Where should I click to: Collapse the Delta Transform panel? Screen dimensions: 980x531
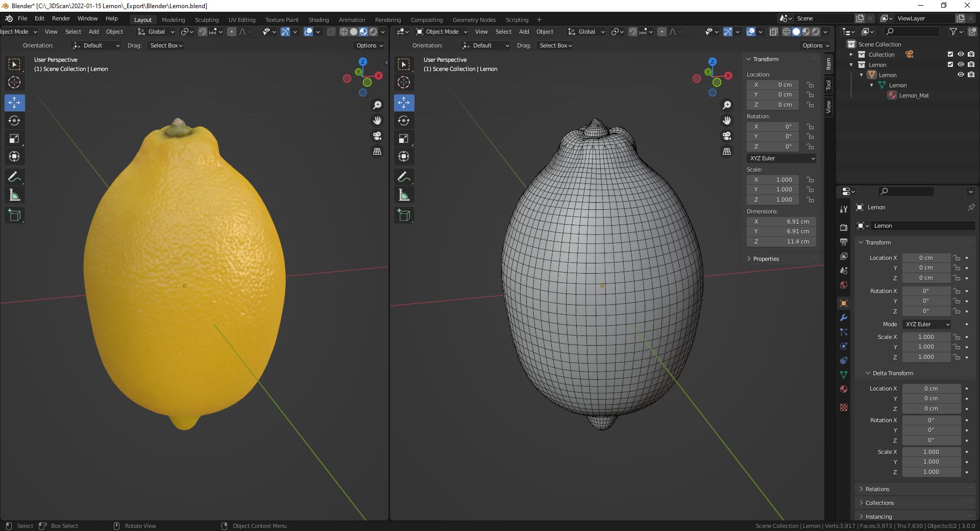tap(892, 373)
